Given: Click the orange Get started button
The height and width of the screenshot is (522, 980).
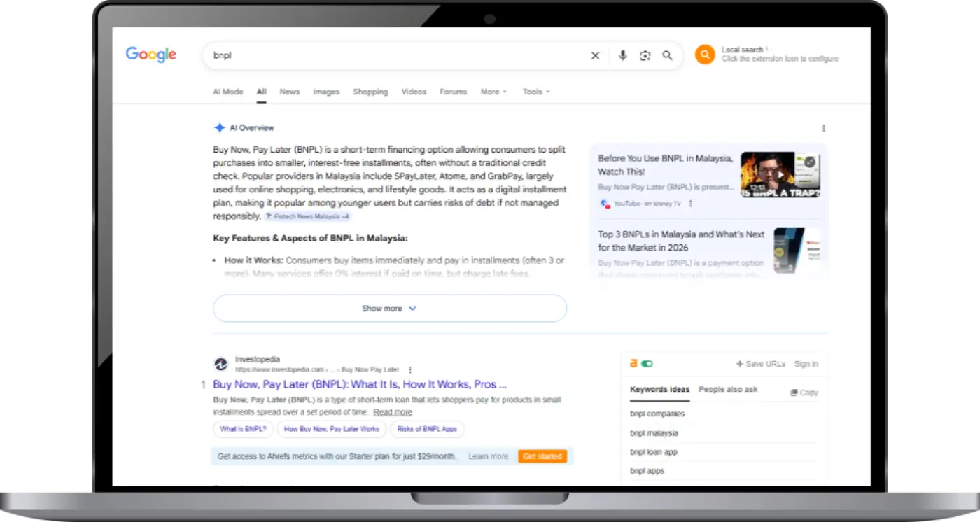Looking at the screenshot, I should pyautogui.click(x=542, y=456).
